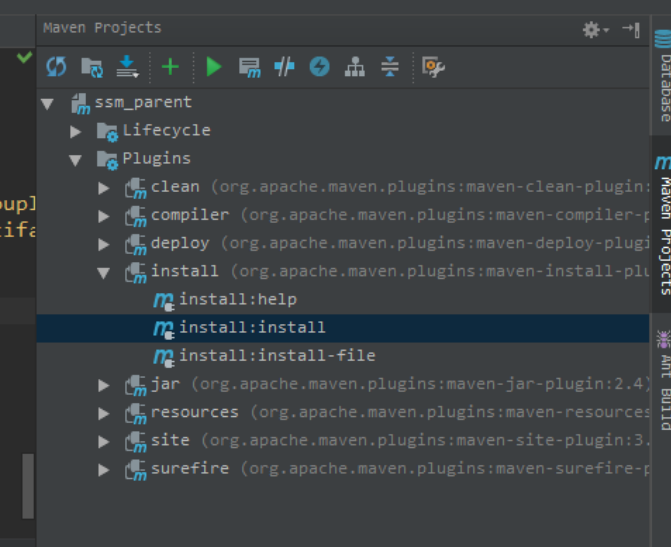The image size is (671, 547).
Task: Collapse all tree nodes icon
Action: tap(390, 67)
